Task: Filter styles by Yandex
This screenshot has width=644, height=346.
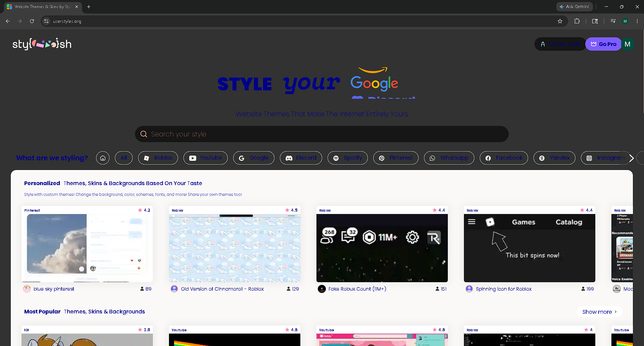Action: (554, 158)
